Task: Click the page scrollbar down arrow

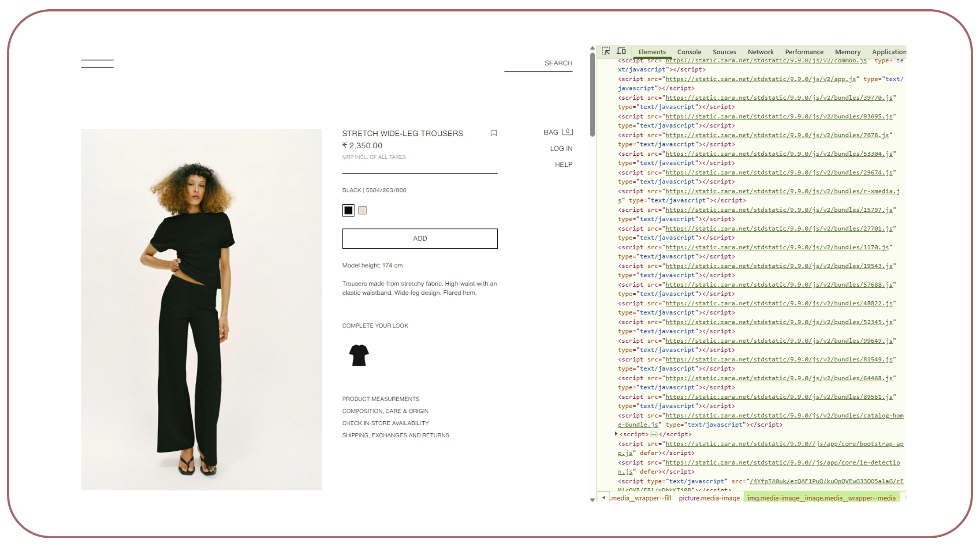Action: tap(592, 500)
